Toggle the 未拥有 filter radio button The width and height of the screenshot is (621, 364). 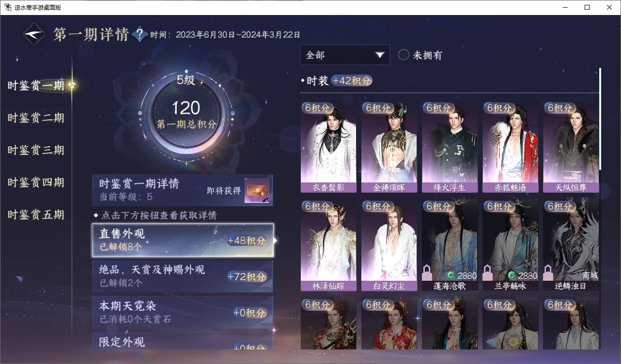coord(404,55)
